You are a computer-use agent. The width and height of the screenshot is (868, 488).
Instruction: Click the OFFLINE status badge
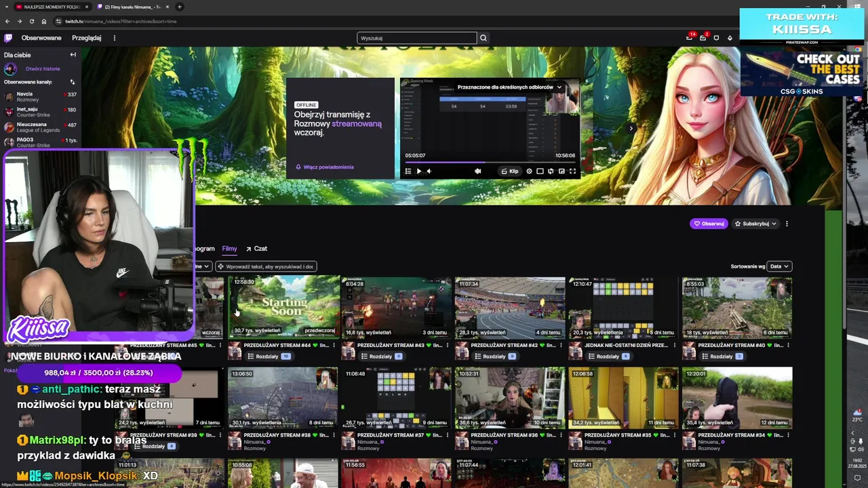pos(306,105)
